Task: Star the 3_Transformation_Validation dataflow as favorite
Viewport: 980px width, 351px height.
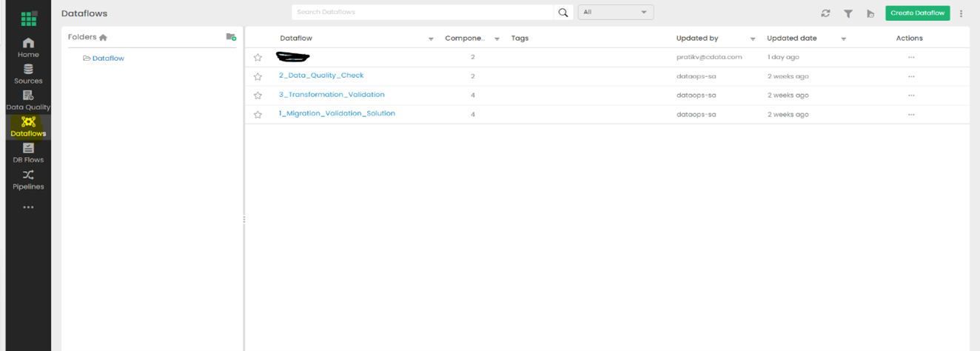Action: coord(258,96)
